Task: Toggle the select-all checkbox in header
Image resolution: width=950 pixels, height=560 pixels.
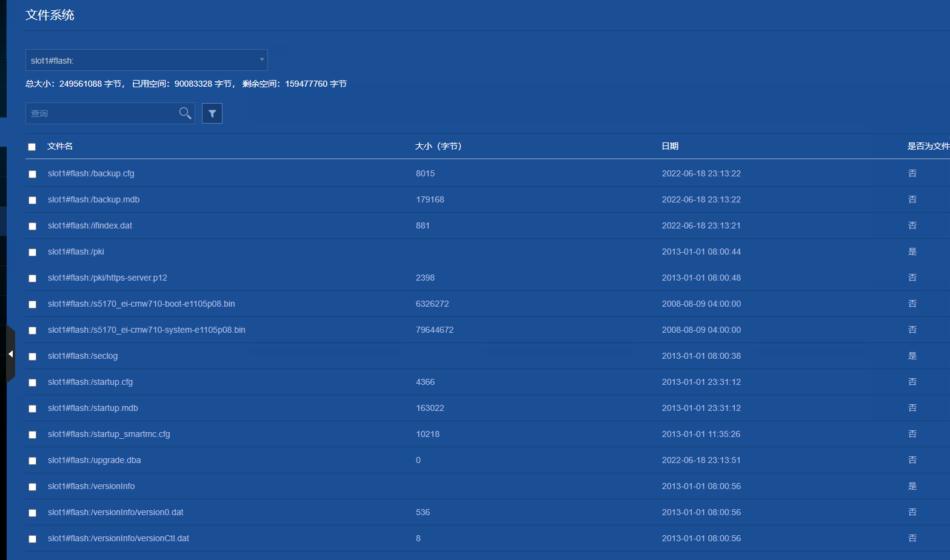Action: (32, 147)
